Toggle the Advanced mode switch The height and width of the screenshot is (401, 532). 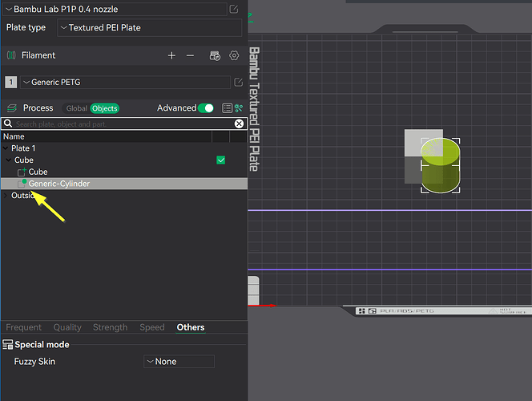pyautogui.click(x=206, y=108)
